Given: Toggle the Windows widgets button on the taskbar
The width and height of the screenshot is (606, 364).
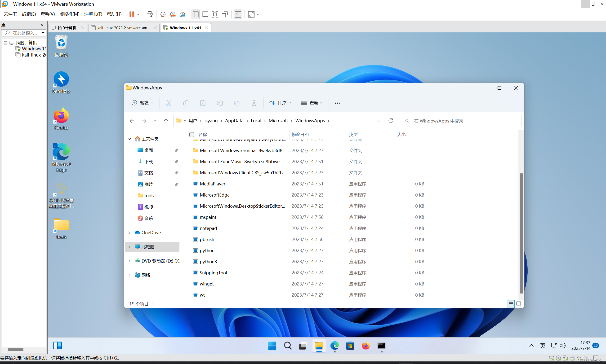Looking at the screenshot, I should 58,345.
